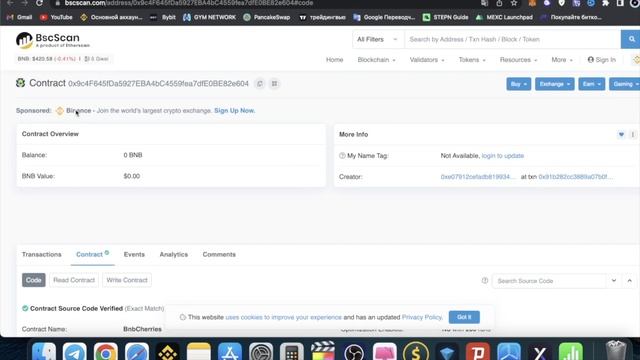Open System Preferences in the dock
Viewport: 640px width, 360px height.
(261, 352)
